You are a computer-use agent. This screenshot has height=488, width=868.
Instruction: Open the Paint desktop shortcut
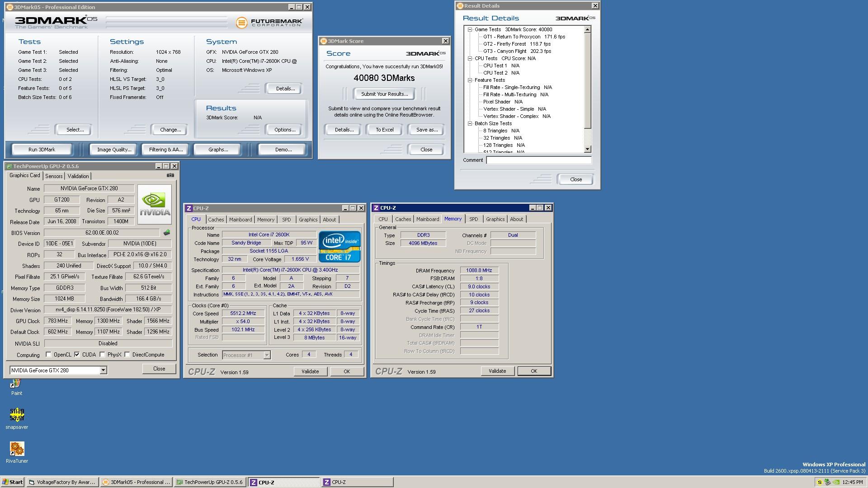point(17,387)
